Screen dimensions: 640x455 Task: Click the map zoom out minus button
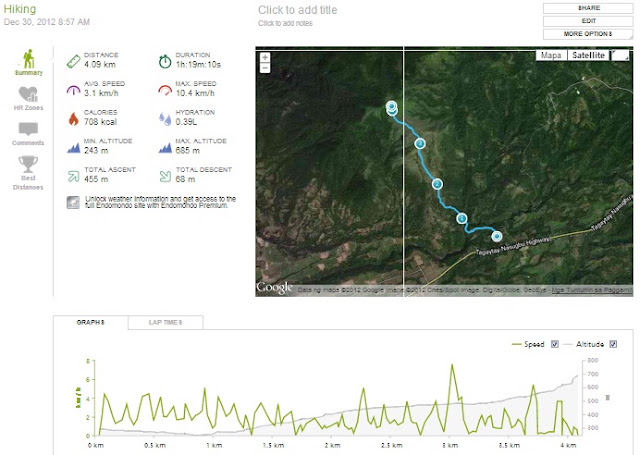tap(265, 68)
